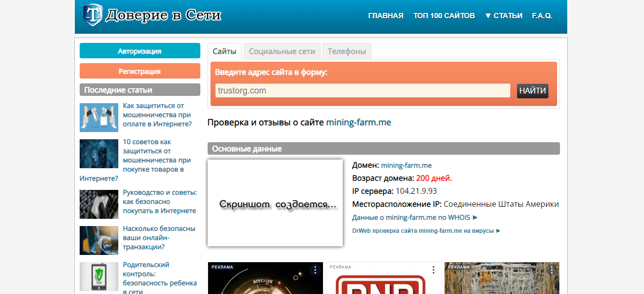
Task: Open the F.A.Q. section
Action: 543,15
